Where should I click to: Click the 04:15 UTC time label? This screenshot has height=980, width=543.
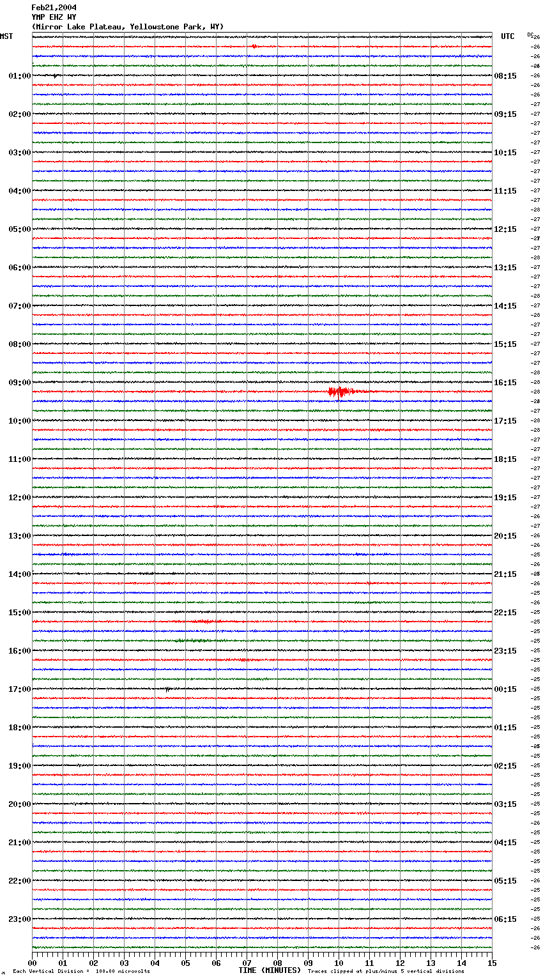click(505, 843)
